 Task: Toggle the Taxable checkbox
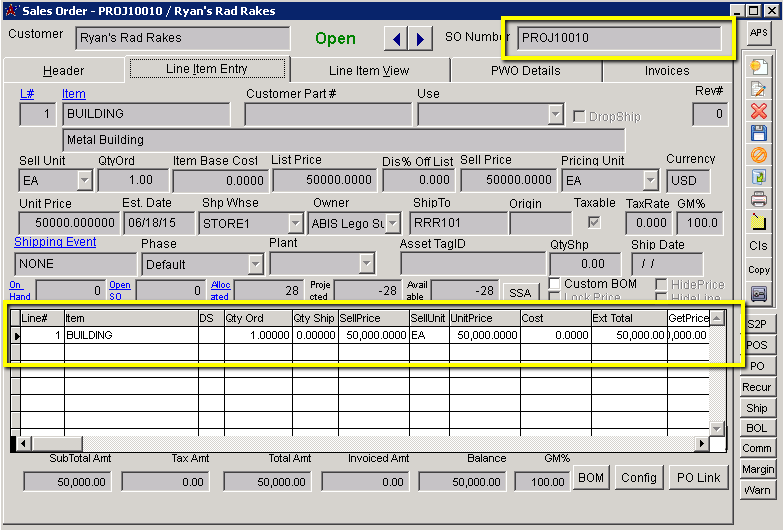(x=594, y=222)
